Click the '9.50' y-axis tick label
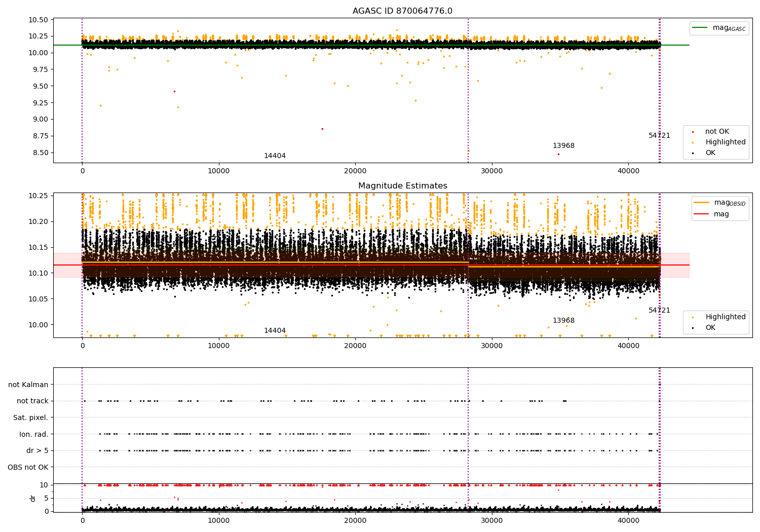Viewport: 760px width, 532px height. [40, 86]
